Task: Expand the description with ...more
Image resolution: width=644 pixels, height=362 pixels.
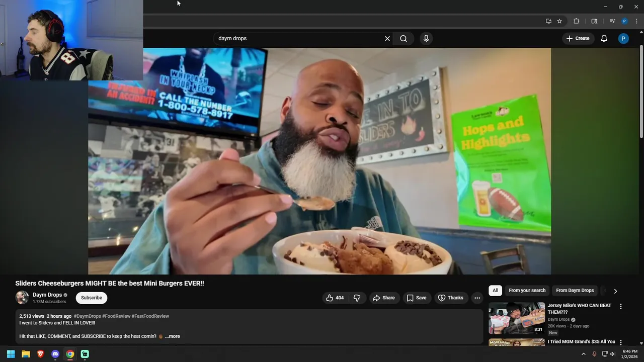Action: tap(172, 336)
